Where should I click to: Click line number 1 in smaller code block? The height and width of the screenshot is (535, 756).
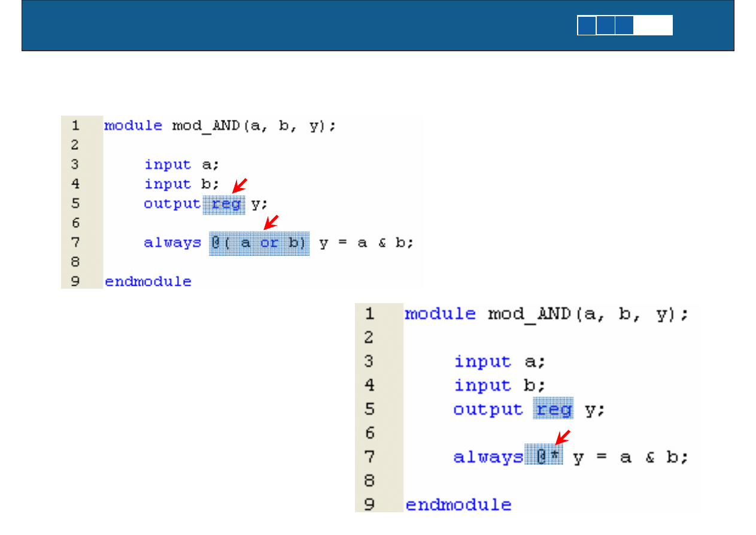pyautogui.click(x=75, y=126)
